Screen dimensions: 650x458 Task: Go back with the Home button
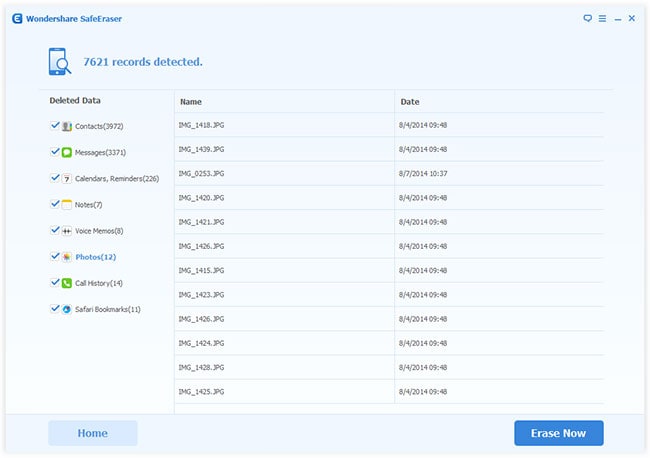(x=93, y=433)
